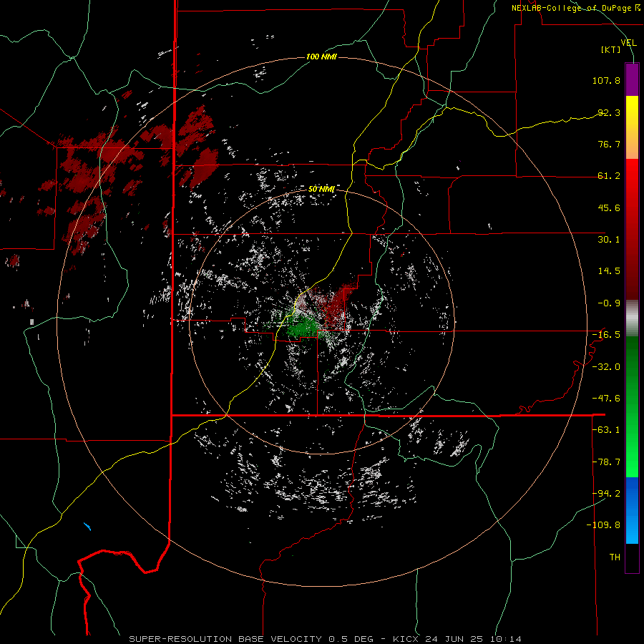Click the VEL legend title

tap(628, 43)
